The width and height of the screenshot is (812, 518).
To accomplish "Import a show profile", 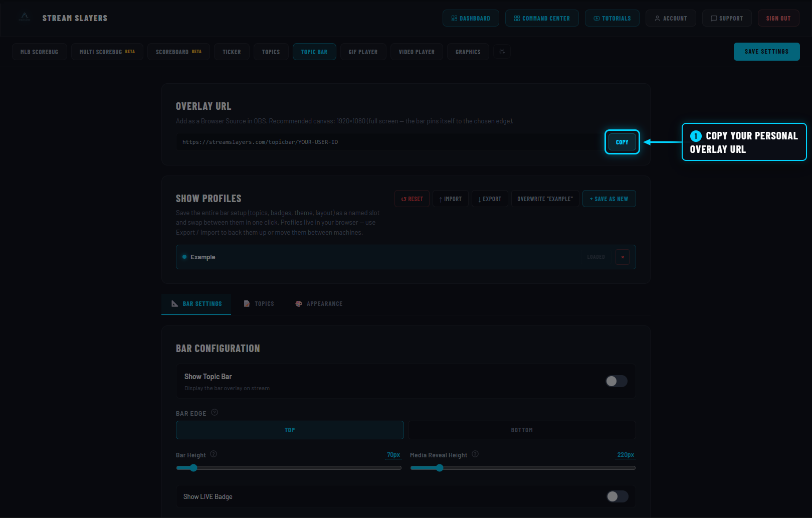I will (x=451, y=199).
